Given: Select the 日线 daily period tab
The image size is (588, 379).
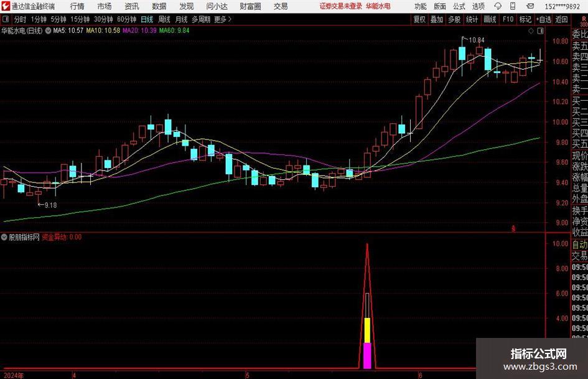Looking at the screenshot, I should coord(147,19).
